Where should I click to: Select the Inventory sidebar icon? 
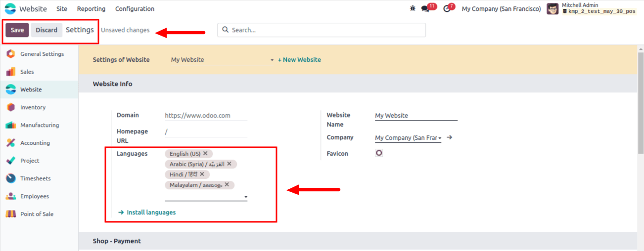point(11,107)
